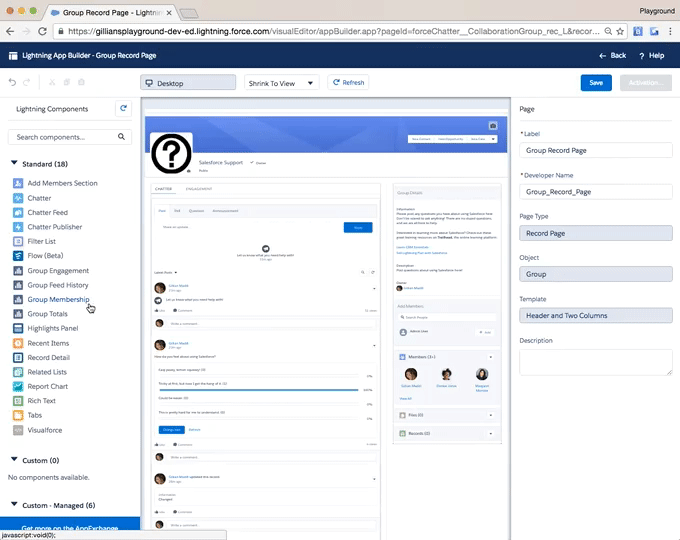The image size is (680, 540).
Task: Click the Group Engagement component icon
Action: click(x=18, y=271)
